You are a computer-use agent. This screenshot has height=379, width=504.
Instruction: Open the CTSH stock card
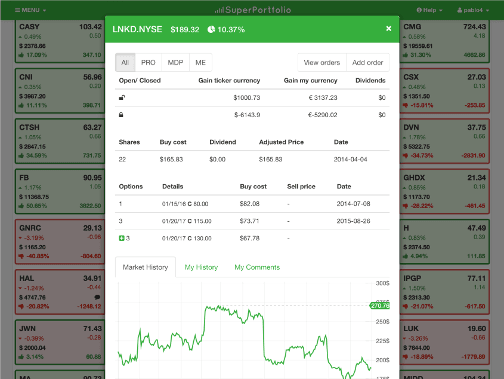tap(60, 141)
